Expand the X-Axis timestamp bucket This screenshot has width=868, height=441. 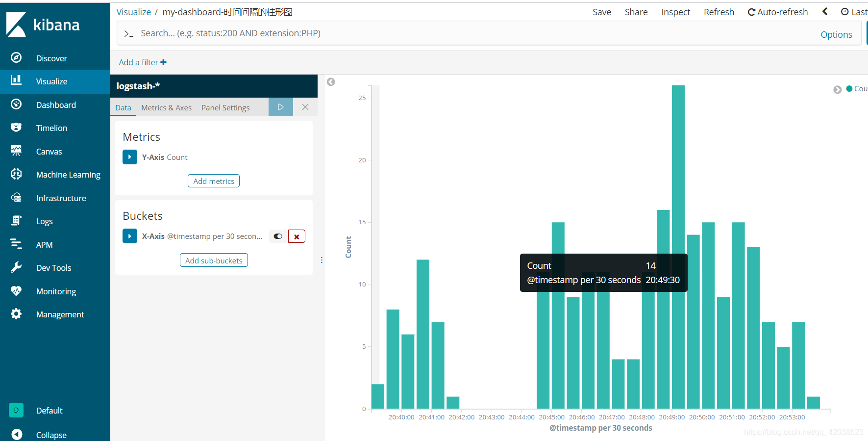130,236
